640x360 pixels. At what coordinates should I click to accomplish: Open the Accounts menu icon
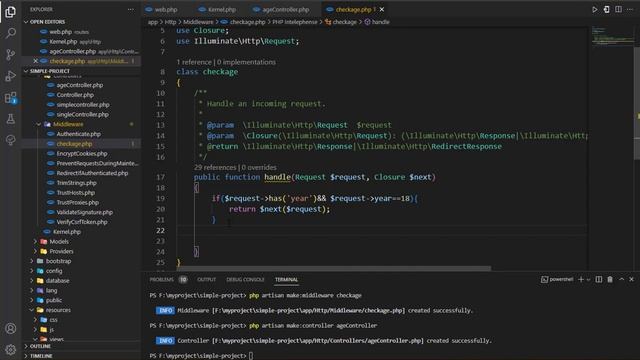click(x=11, y=328)
